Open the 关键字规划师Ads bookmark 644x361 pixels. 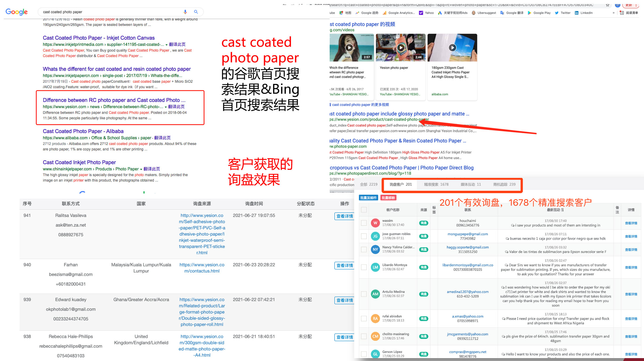click(453, 13)
